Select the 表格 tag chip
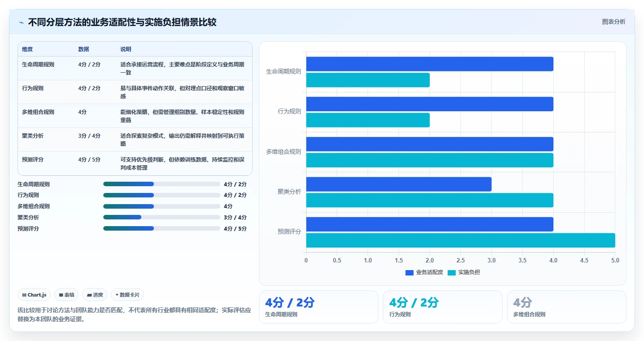The height and width of the screenshot is (341, 644). tap(66, 295)
